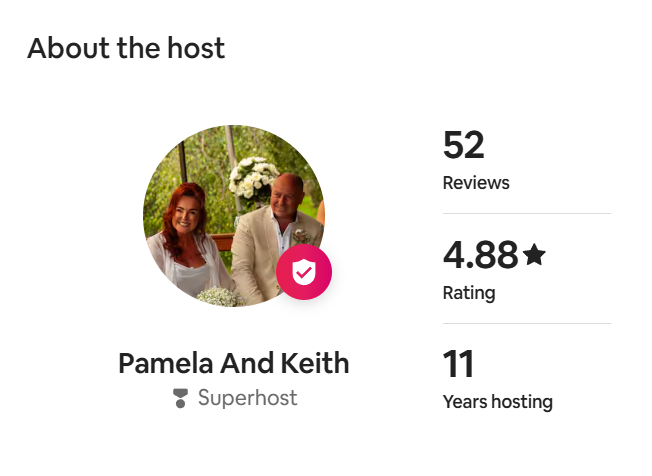652x476 pixels.
Task: Select the Superhost text label
Action: point(247,398)
